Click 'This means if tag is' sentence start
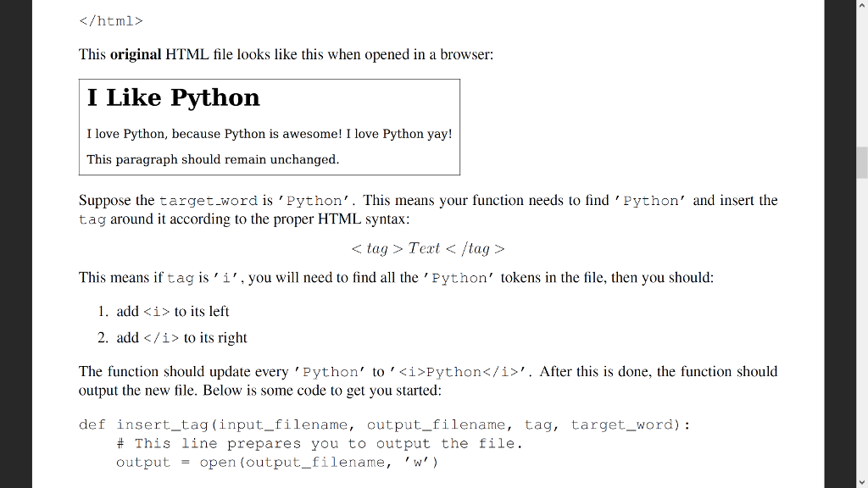Screen dimensions: 868x488 [x=120, y=278]
